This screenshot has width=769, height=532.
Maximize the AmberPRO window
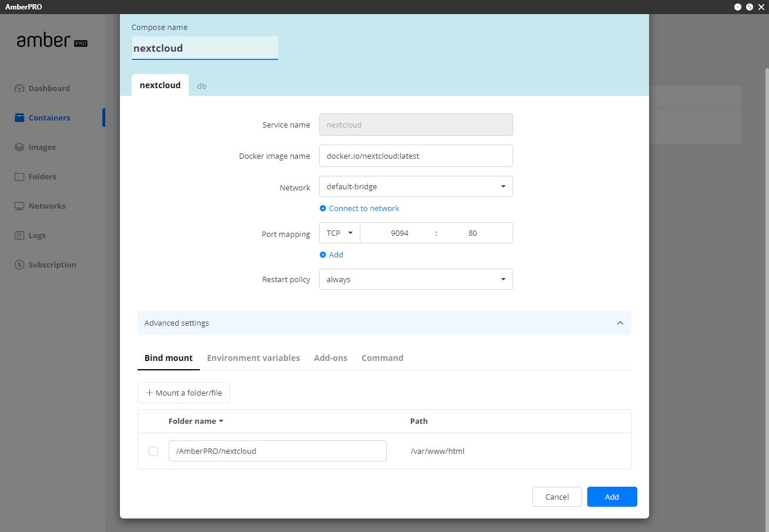tap(750, 7)
